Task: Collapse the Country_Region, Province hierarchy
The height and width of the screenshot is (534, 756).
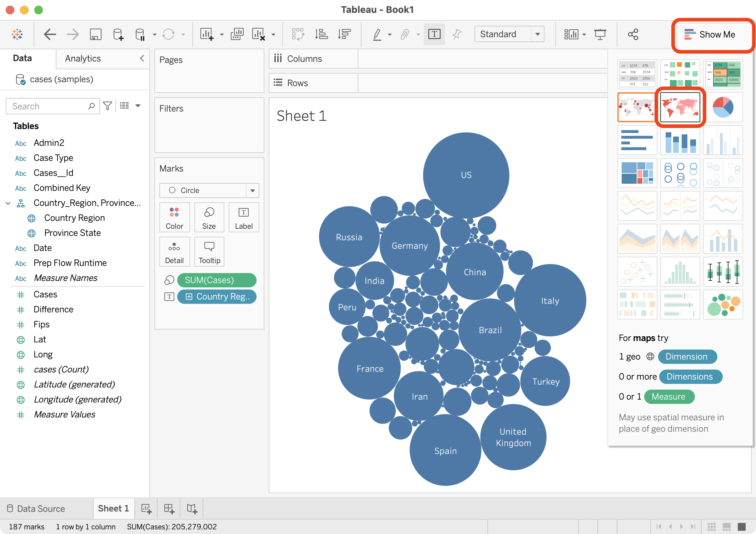Action: pos(8,203)
